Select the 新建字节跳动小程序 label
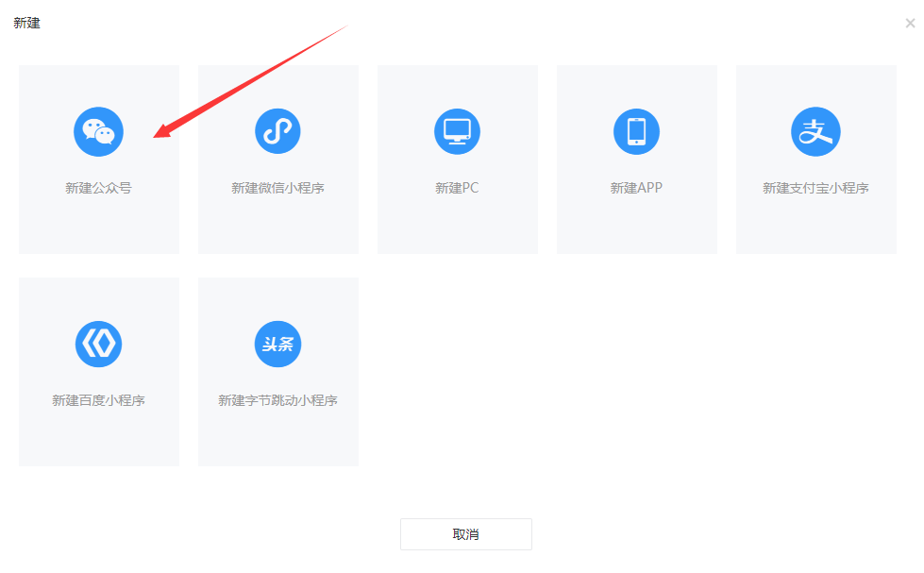 [x=277, y=400]
